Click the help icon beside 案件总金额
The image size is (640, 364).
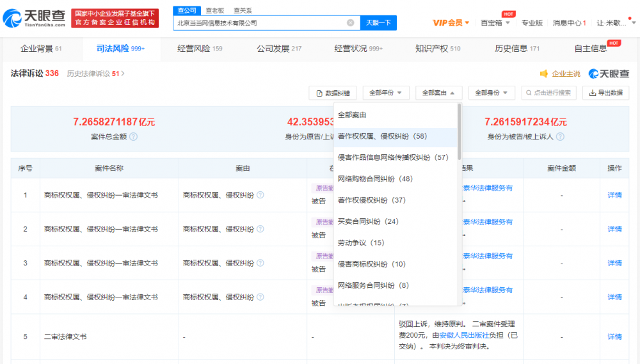coord(134,137)
